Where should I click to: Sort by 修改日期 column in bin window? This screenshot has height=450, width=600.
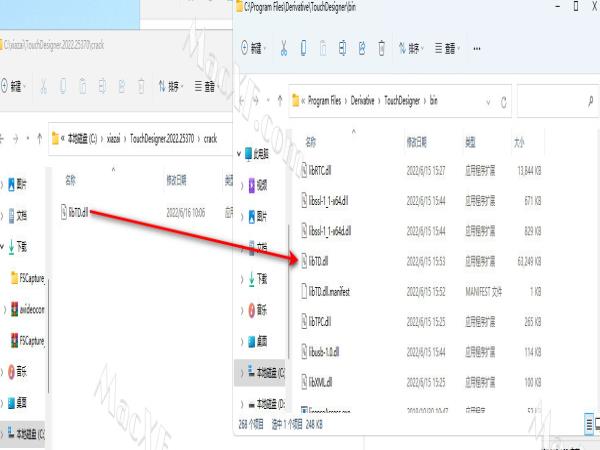[417, 143]
